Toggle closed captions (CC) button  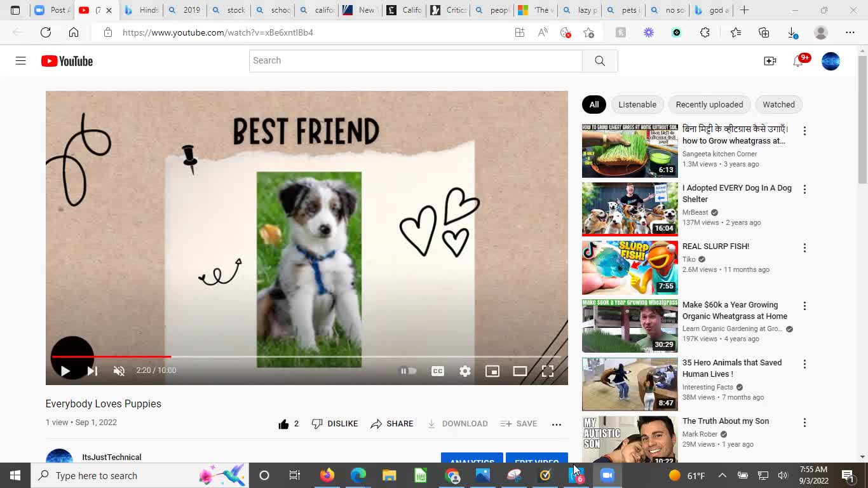(438, 371)
